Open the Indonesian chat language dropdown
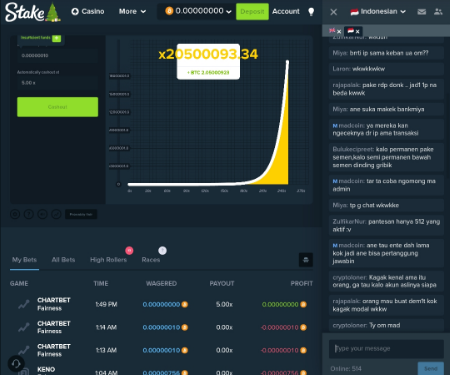 click(378, 12)
